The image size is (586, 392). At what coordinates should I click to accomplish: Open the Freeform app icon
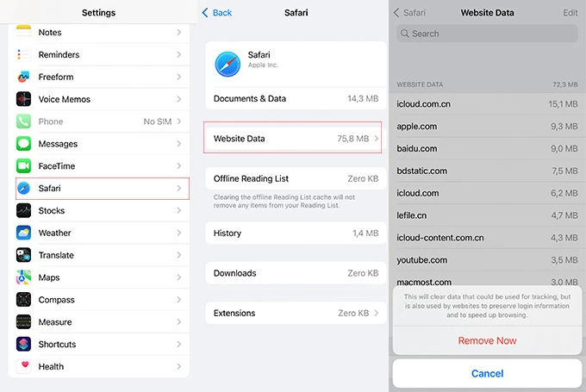[x=23, y=78]
